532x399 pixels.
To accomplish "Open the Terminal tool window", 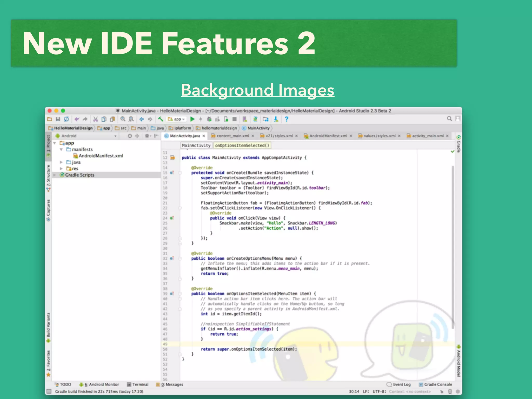I will coord(138,384).
